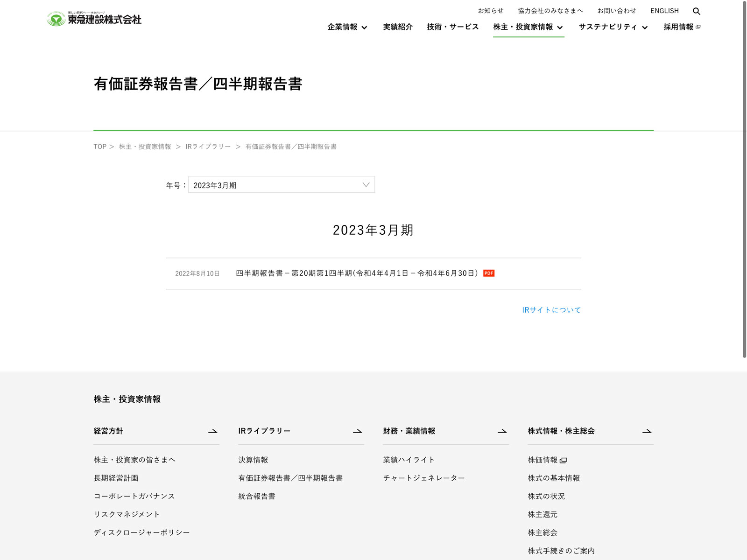Click the arrow icon beside 株式情報・株主総会
This screenshot has height=560, width=747.
[647, 431]
